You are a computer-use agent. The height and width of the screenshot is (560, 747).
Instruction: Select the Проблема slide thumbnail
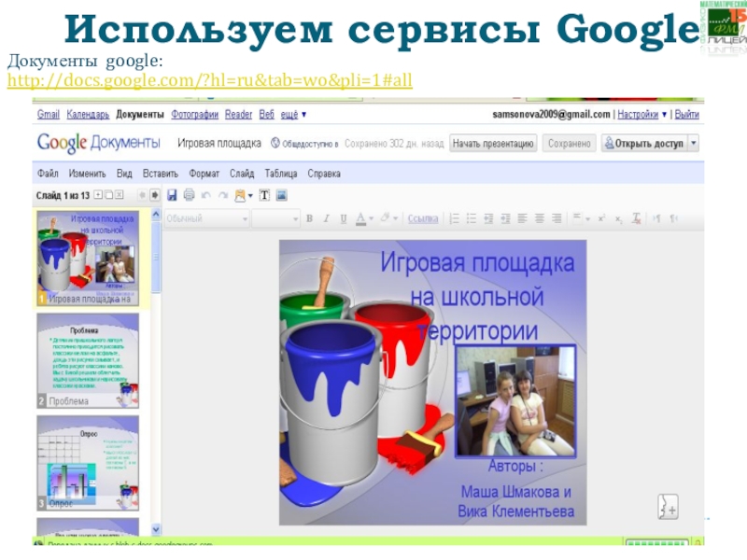tap(89, 359)
